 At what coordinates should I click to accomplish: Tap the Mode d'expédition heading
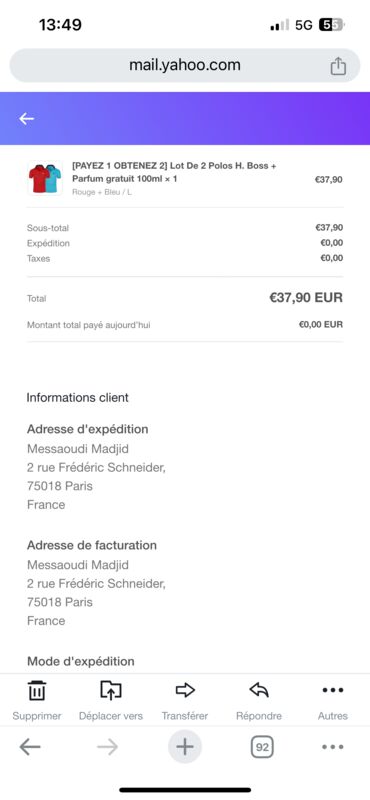coord(81,661)
